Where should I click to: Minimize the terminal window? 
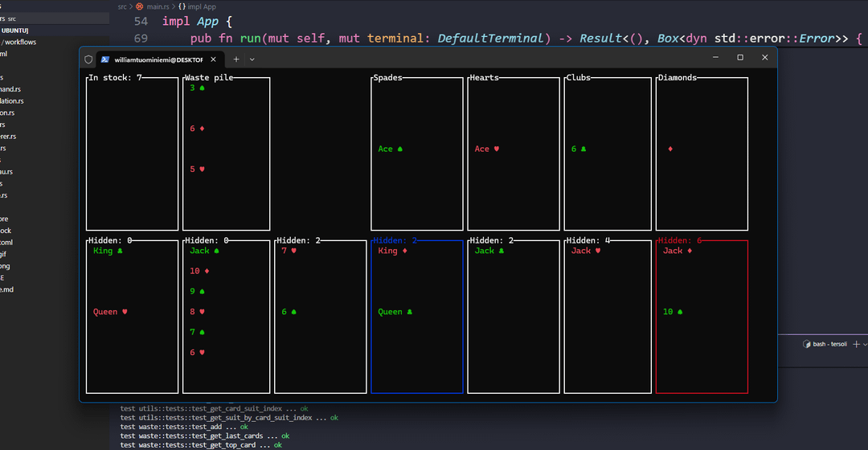click(x=716, y=58)
